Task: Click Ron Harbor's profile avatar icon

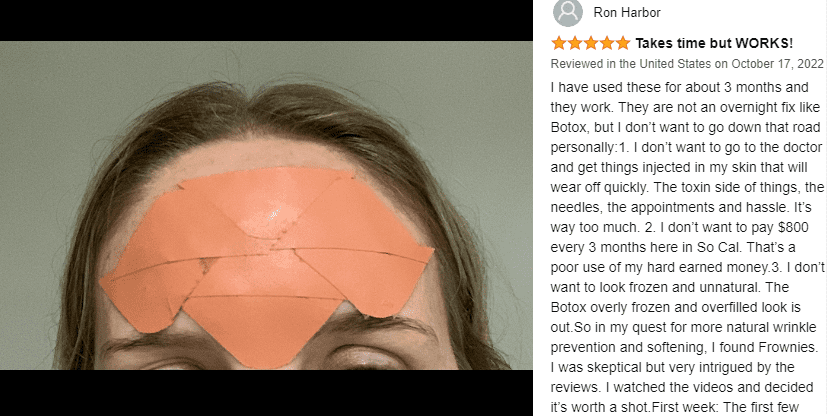Action: tap(568, 12)
